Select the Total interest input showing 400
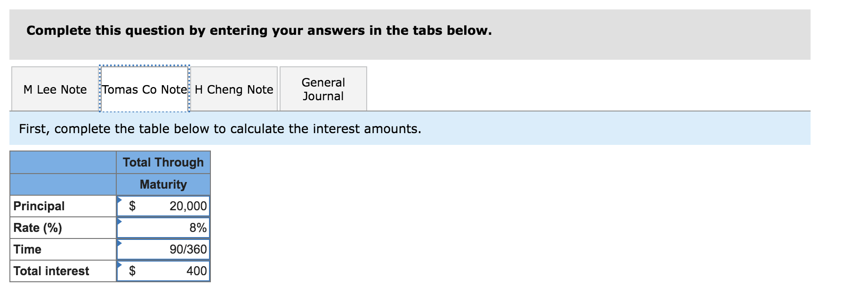 (x=174, y=271)
